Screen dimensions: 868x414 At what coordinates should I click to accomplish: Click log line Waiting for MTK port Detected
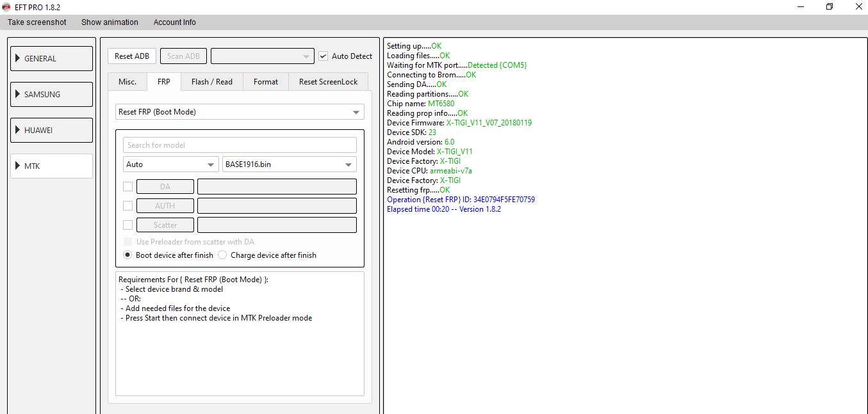[x=457, y=65]
